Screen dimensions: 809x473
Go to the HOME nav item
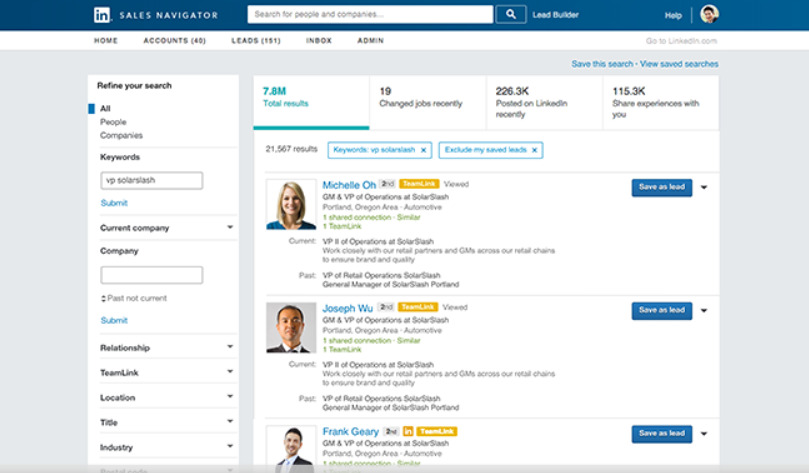(106, 40)
